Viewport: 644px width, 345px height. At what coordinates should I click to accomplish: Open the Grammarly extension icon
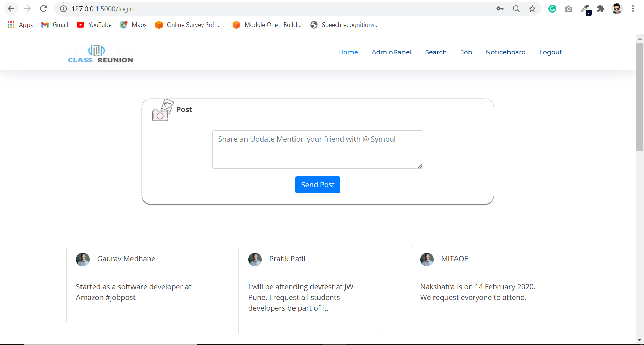[552, 9]
